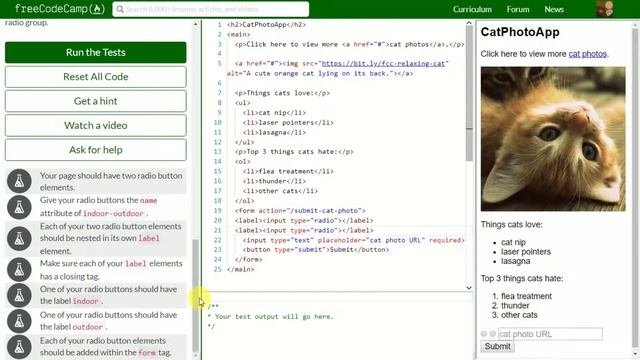Click Get a hint button

tap(96, 101)
